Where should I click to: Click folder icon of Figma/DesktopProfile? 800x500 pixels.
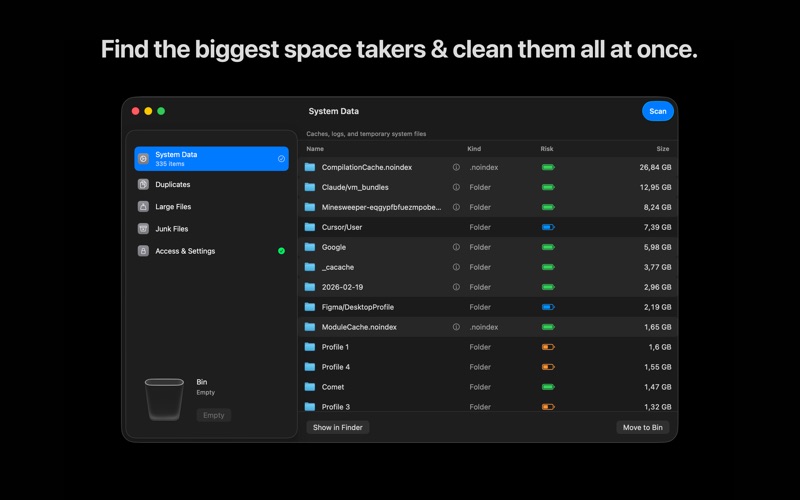pos(310,307)
